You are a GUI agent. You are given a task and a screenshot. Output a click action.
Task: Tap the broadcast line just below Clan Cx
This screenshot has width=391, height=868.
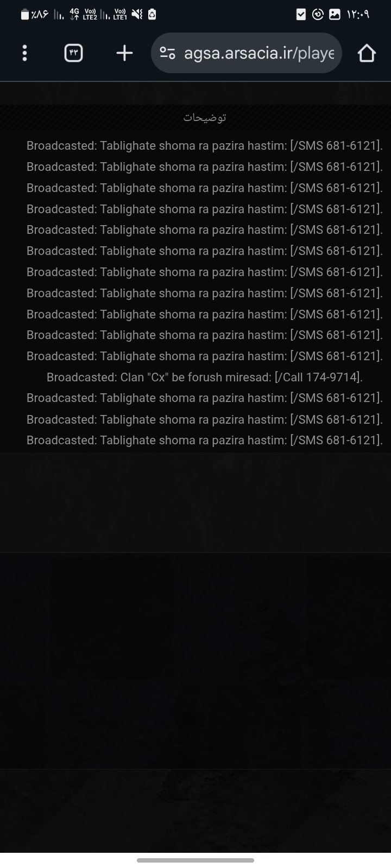(205, 398)
